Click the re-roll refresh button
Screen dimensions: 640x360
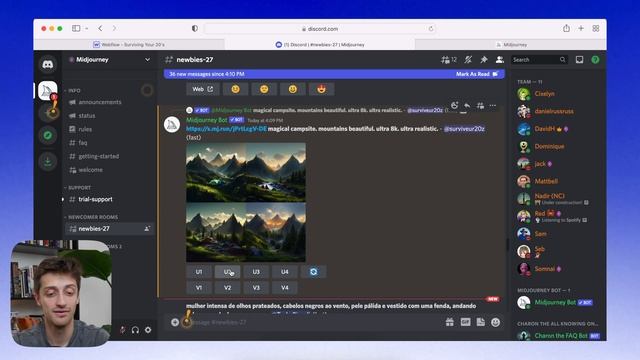[313, 272]
